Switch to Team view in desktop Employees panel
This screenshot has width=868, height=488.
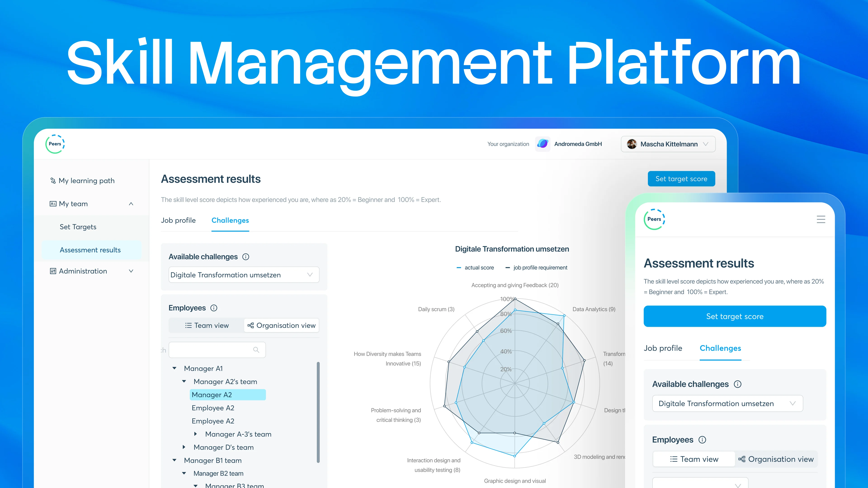coord(207,326)
